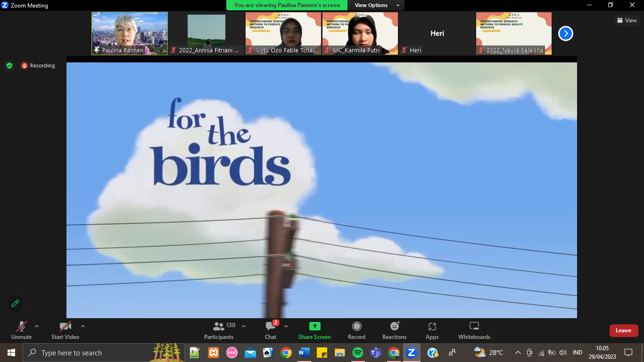The width and height of the screenshot is (644, 362).
Task: Switch to Microsoft Word in taskbar
Action: [304, 353]
